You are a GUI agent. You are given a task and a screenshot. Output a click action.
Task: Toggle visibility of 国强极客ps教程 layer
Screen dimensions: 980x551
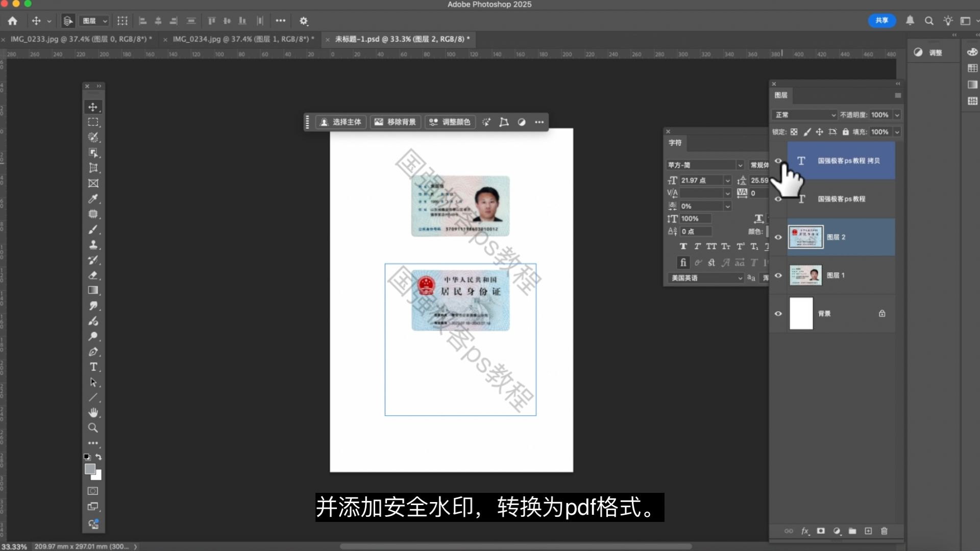point(778,199)
